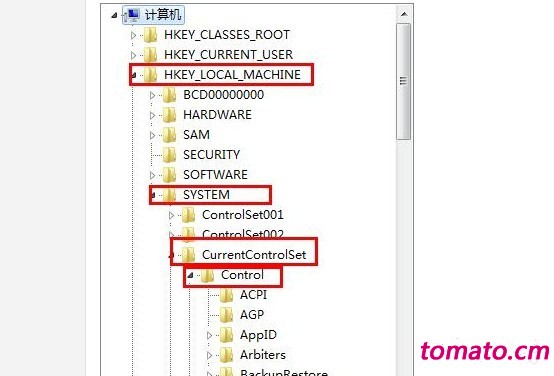
Task: Select the Arbiters key label
Action: click(x=263, y=355)
